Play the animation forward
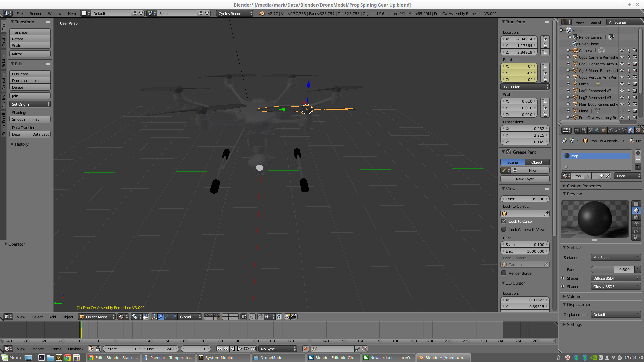 tap(239, 349)
